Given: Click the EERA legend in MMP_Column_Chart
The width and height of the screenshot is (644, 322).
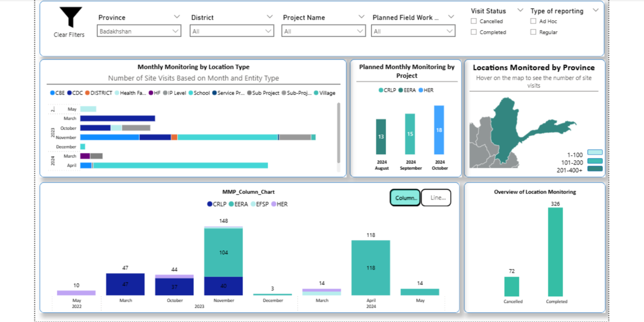Looking at the screenshot, I should tap(239, 203).
